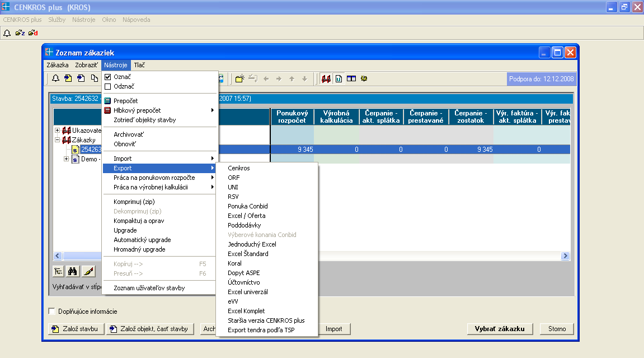This screenshot has height=358, width=644.
Task: Open Služby in the main menu bar
Action: pyautogui.click(x=57, y=20)
